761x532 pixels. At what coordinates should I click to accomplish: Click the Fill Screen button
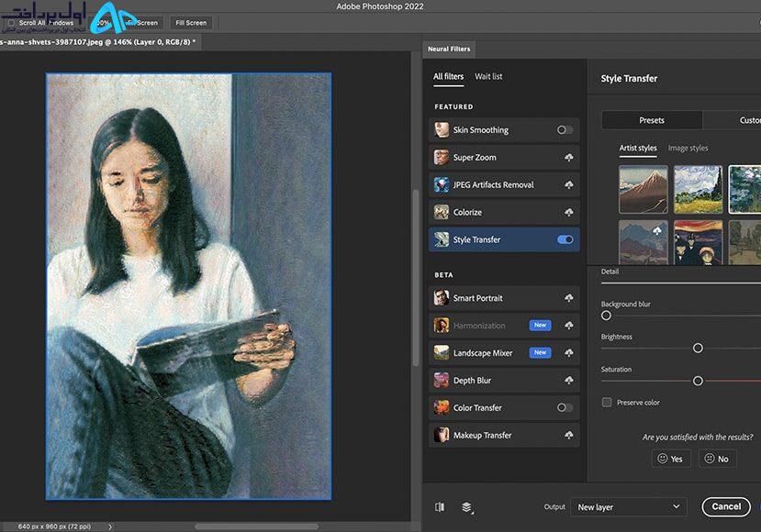point(191,23)
